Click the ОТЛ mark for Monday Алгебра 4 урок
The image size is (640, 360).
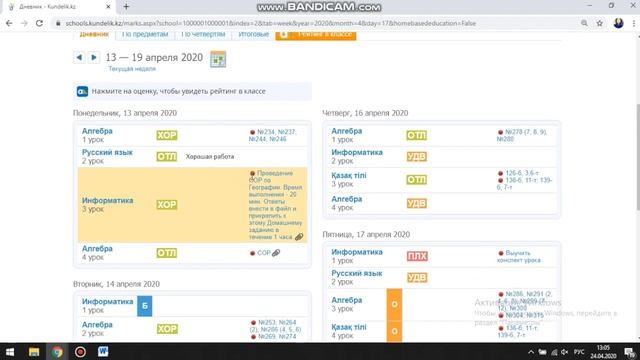[x=167, y=253]
